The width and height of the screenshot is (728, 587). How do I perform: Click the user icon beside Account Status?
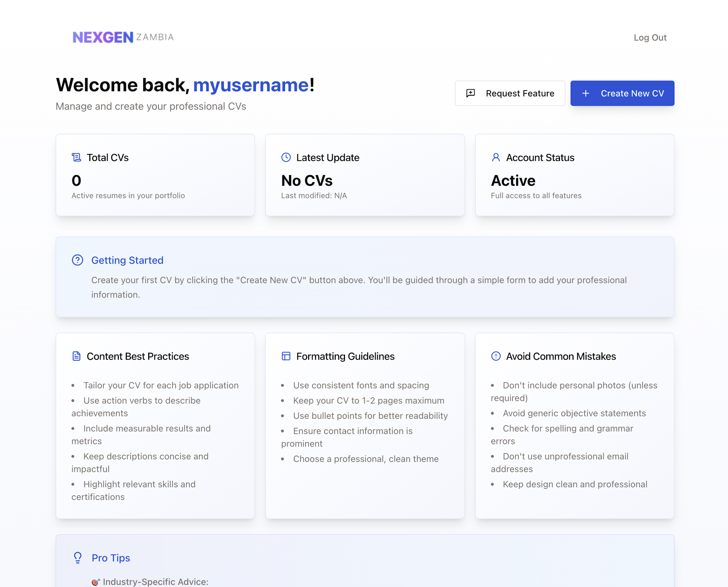pyautogui.click(x=496, y=158)
